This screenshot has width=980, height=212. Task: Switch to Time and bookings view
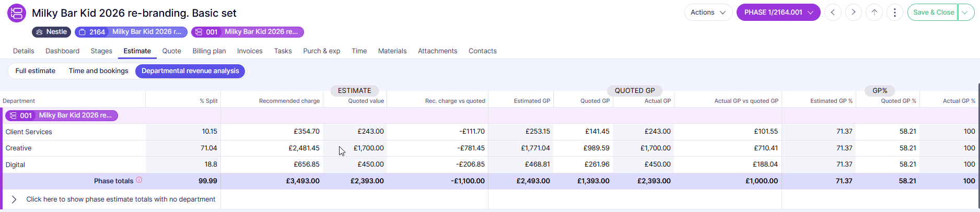[98, 71]
